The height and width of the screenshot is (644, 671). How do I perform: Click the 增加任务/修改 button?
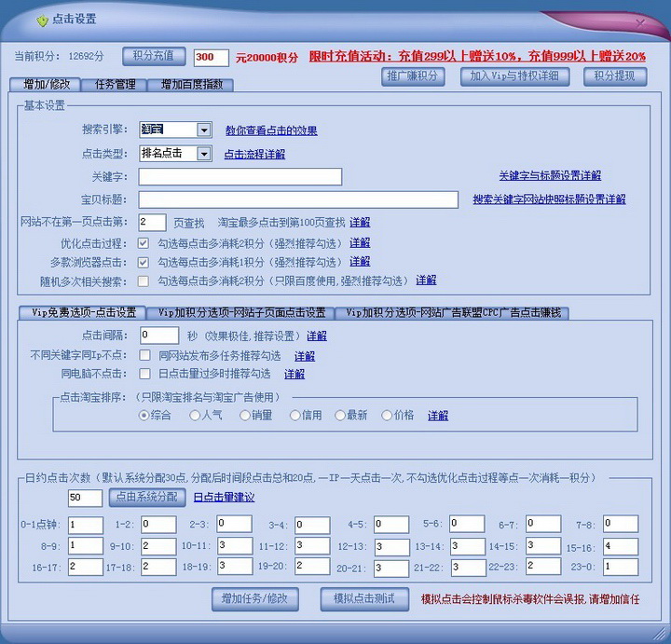[x=255, y=598]
